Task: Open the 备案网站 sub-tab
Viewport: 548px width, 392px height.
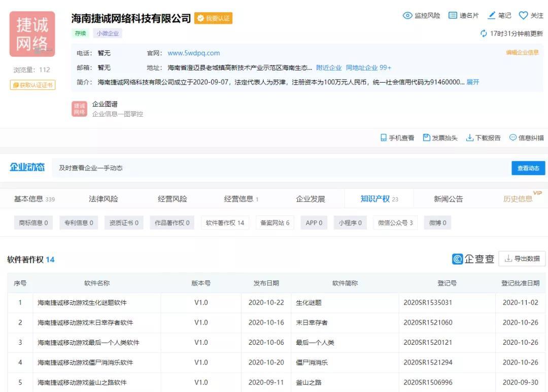Action: (x=275, y=222)
